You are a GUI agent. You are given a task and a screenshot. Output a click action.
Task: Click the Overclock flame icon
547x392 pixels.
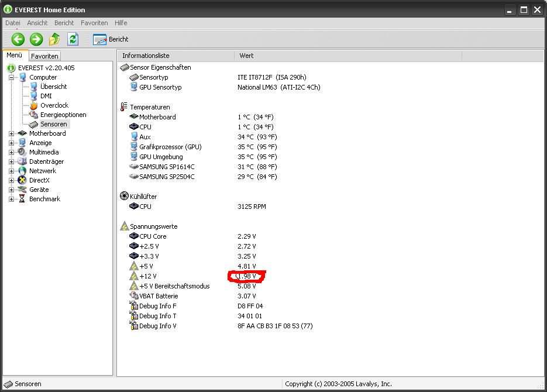(x=33, y=105)
